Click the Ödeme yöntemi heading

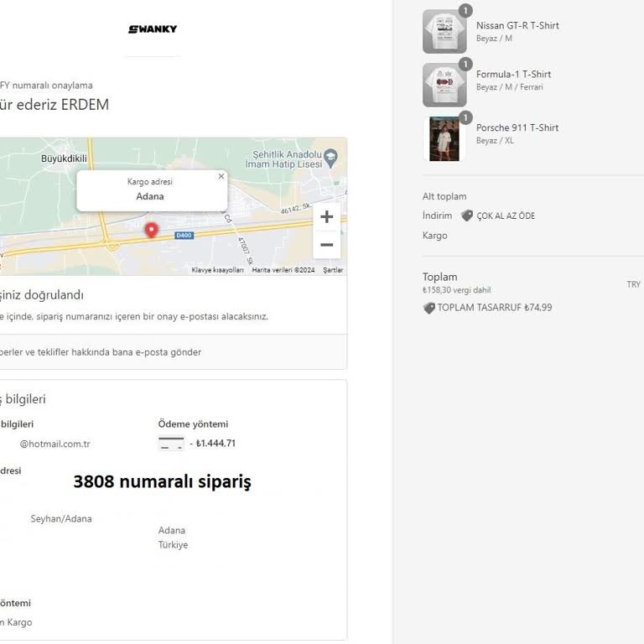point(193,423)
